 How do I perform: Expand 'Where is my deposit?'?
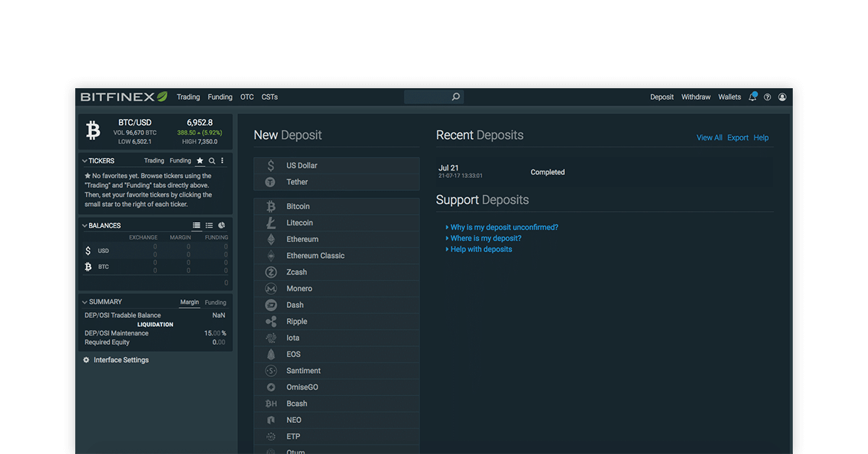pyautogui.click(x=485, y=238)
